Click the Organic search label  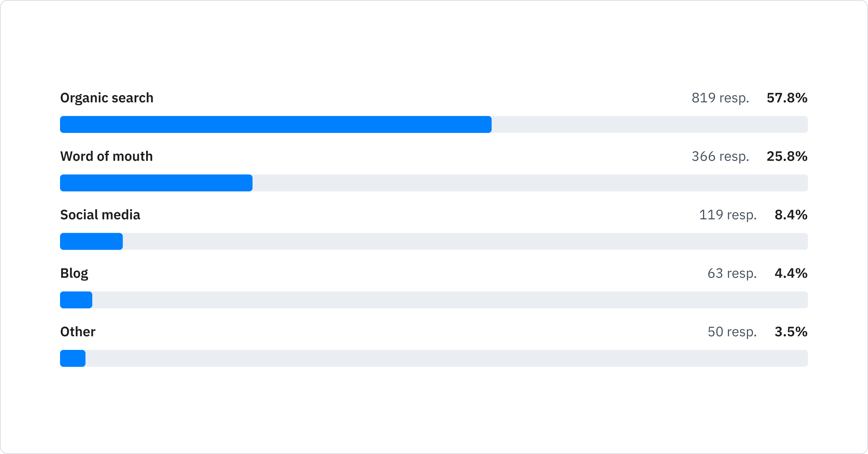[107, 98]
